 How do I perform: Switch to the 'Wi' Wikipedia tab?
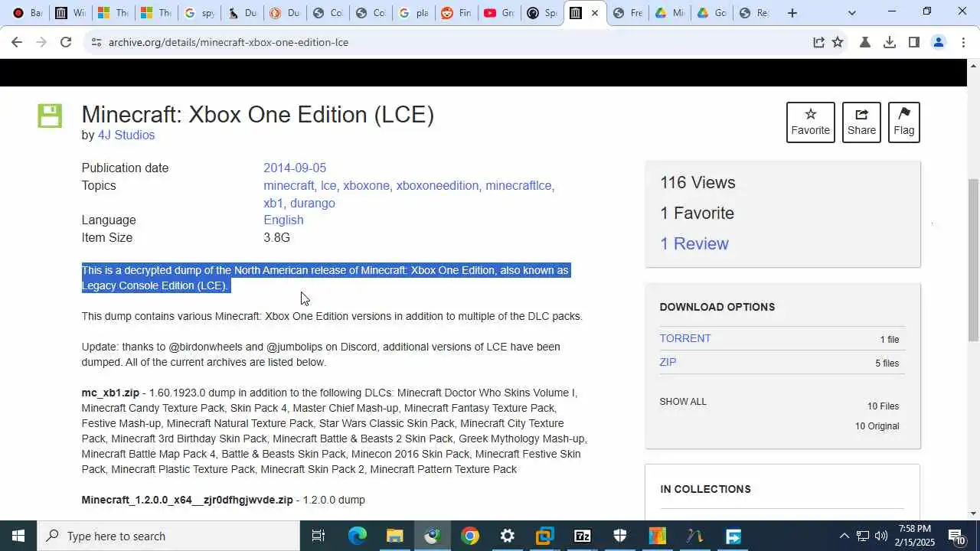click(70, 13)
